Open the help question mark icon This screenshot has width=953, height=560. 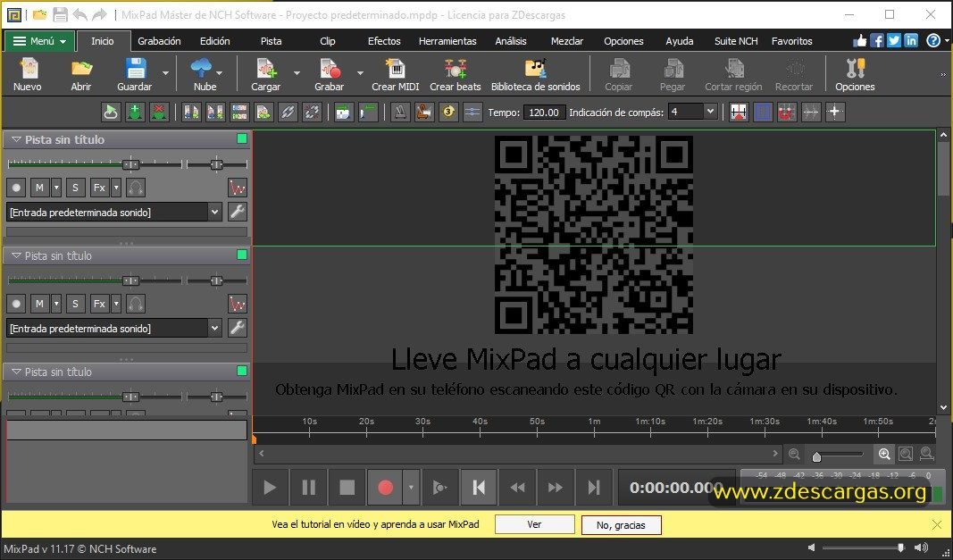pos(933,41)
